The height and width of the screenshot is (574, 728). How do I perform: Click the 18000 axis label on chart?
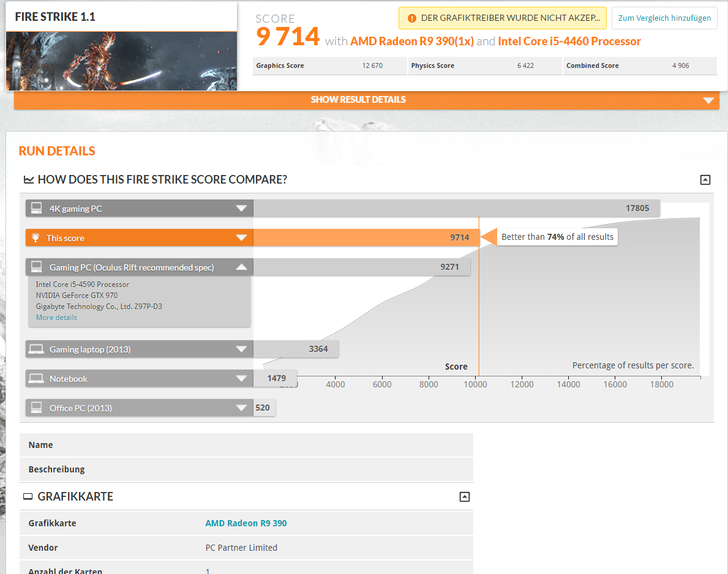(662, 384)
